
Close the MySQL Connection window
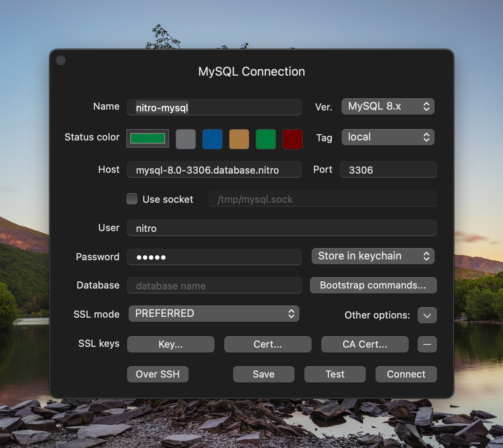(61, 60)
